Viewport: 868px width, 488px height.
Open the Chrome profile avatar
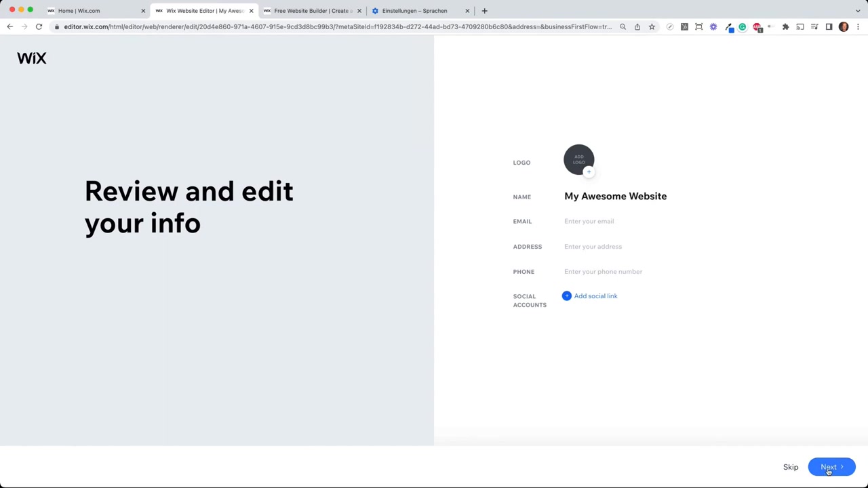point(844,27)
